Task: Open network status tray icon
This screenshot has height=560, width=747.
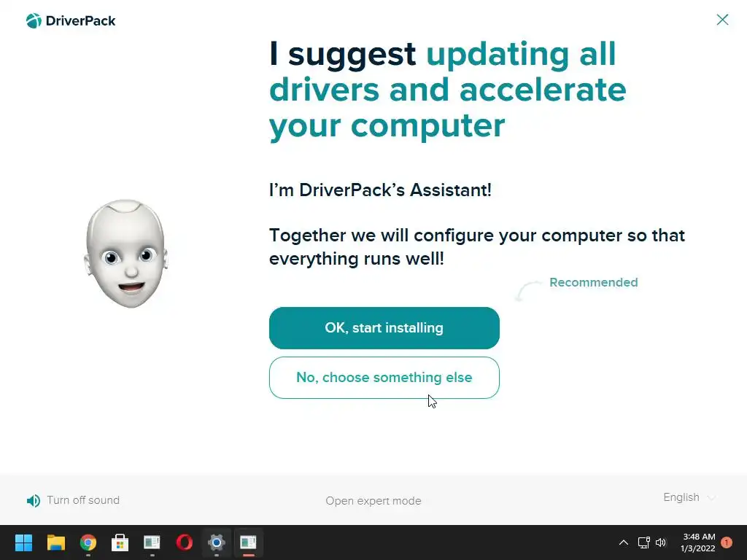Action: (x=643, y=542)
